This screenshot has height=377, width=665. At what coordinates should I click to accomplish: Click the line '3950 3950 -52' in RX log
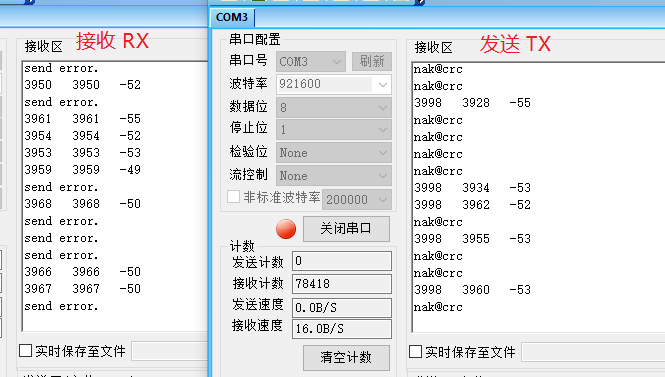82,85
